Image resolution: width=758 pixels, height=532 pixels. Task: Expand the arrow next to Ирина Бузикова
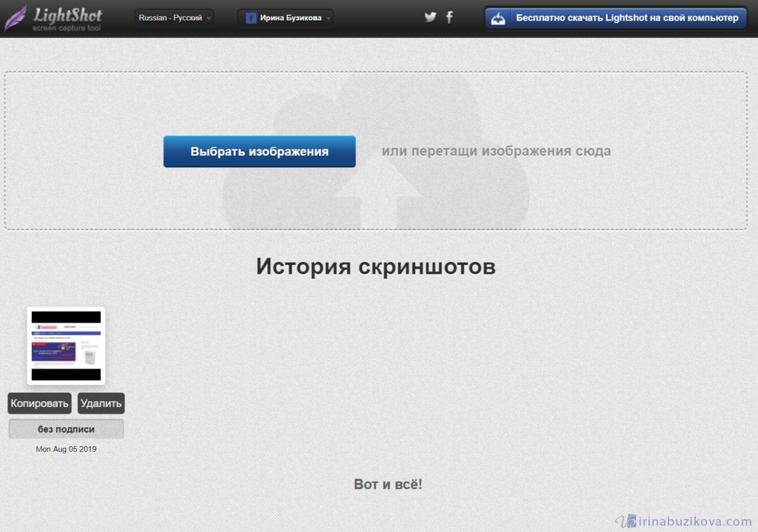click(328, 18)
